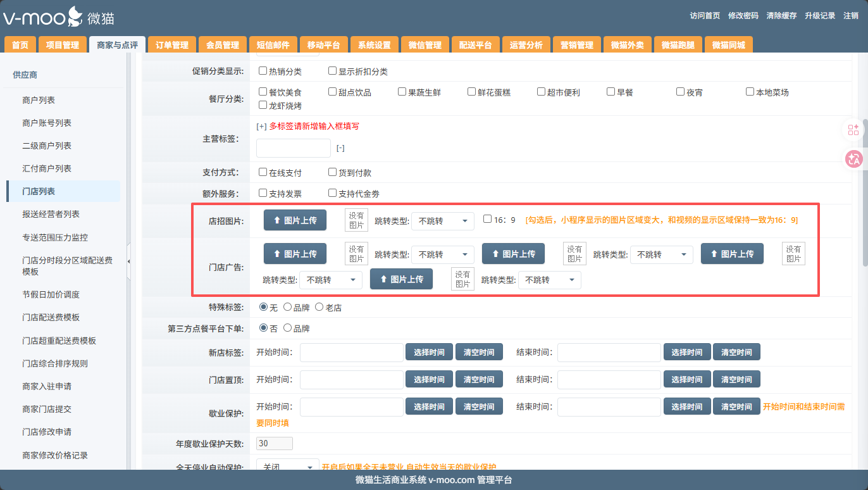
Task: Select 老店 radio for 特殊标签
Action: pos(319,307)
